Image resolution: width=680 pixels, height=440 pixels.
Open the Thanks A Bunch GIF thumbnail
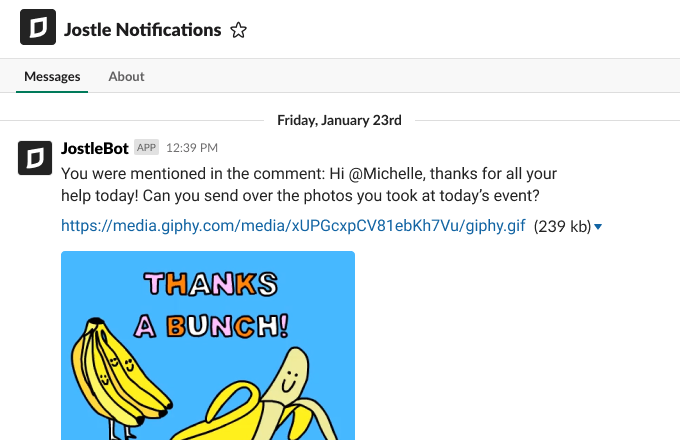[x=208, y=345]
